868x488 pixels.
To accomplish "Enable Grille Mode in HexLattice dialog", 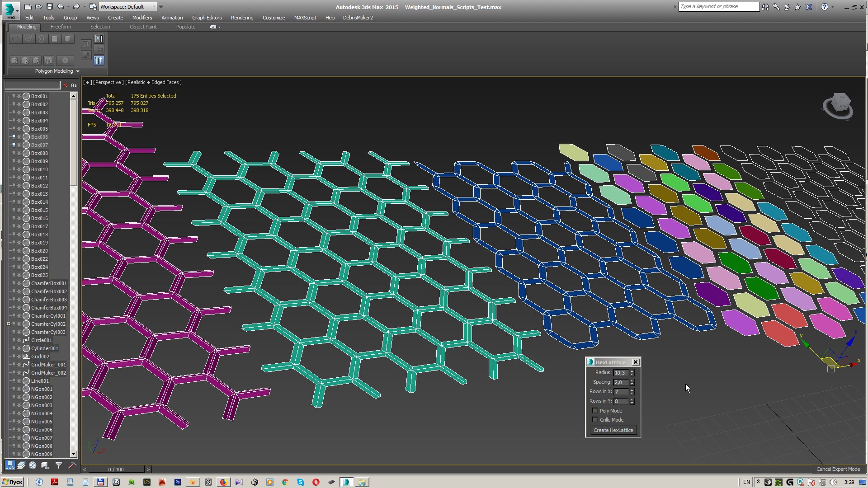I will coord(595,420).
